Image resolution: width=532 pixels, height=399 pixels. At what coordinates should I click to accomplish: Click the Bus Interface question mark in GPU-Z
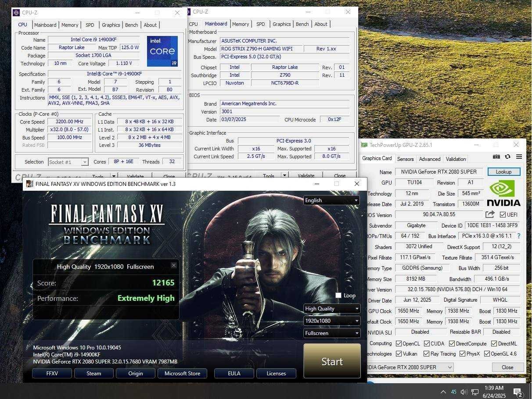coord(519,236)
